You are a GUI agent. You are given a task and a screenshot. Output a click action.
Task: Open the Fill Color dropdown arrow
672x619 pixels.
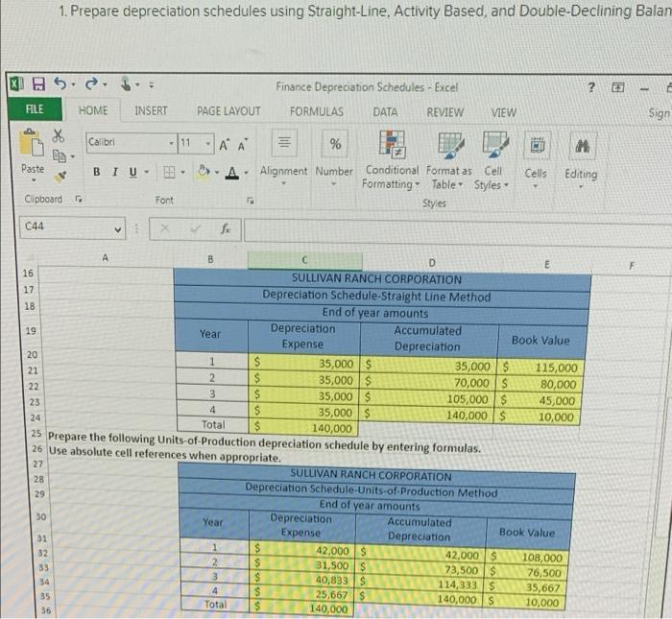click(217, 173)
